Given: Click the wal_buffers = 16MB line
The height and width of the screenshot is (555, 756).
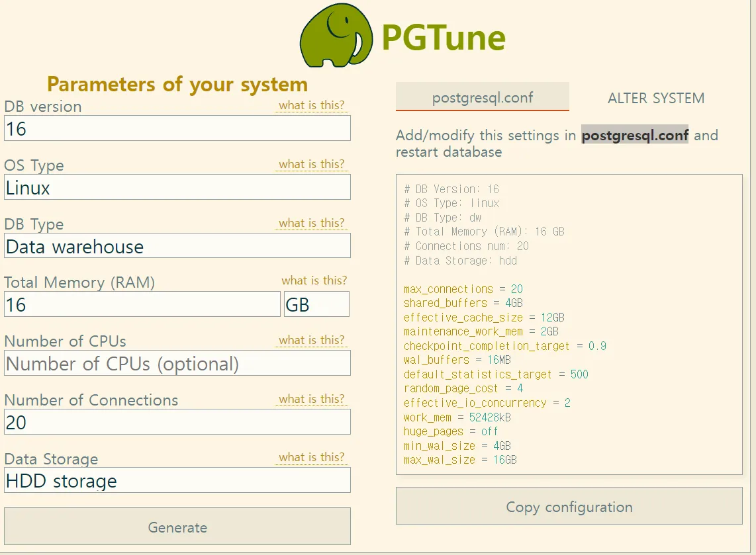Looking at the screenshot, I should [x=457, y=360].
